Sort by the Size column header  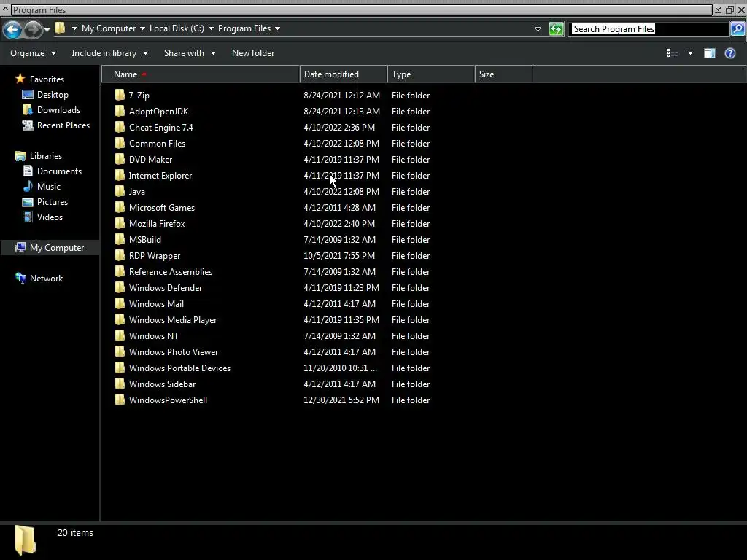point(503,74)
